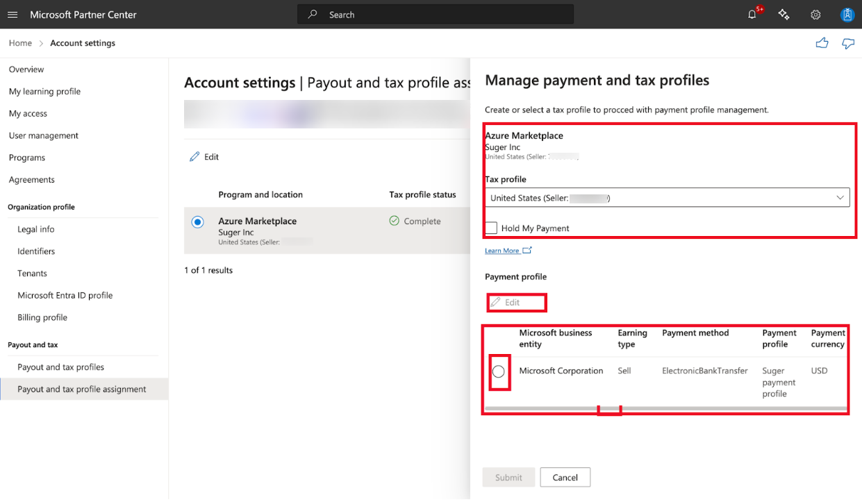This screenshot has width=862, height=504.
Task: Click the USD currency cell
Action: (819, 371)
